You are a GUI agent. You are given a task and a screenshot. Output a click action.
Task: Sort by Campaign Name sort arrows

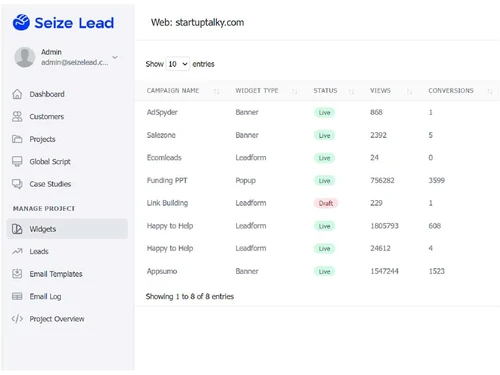[217, 91]
